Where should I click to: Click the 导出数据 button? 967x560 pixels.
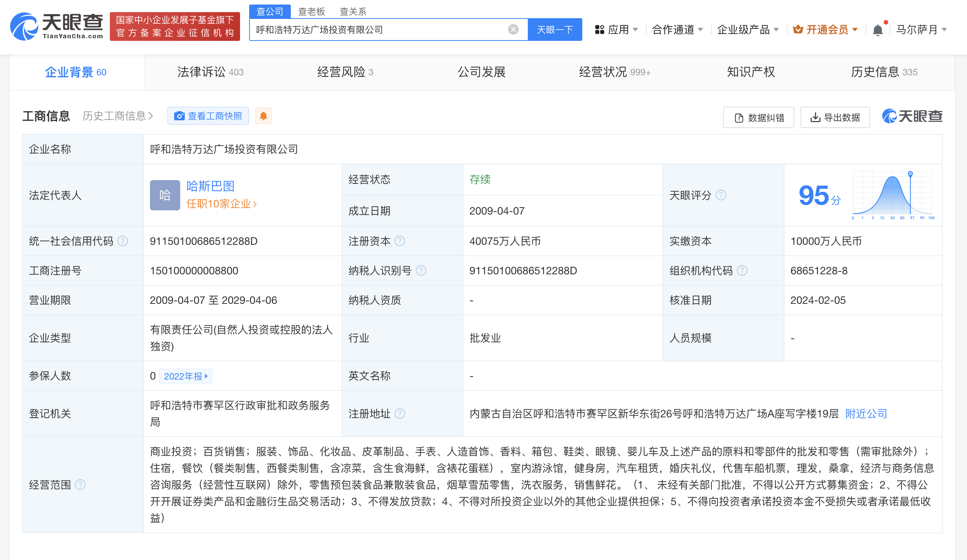click(835, 117)
